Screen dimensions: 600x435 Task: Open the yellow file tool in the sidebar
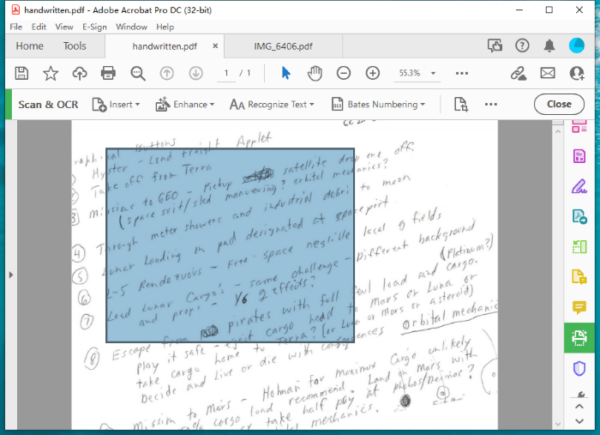[579, 277]
